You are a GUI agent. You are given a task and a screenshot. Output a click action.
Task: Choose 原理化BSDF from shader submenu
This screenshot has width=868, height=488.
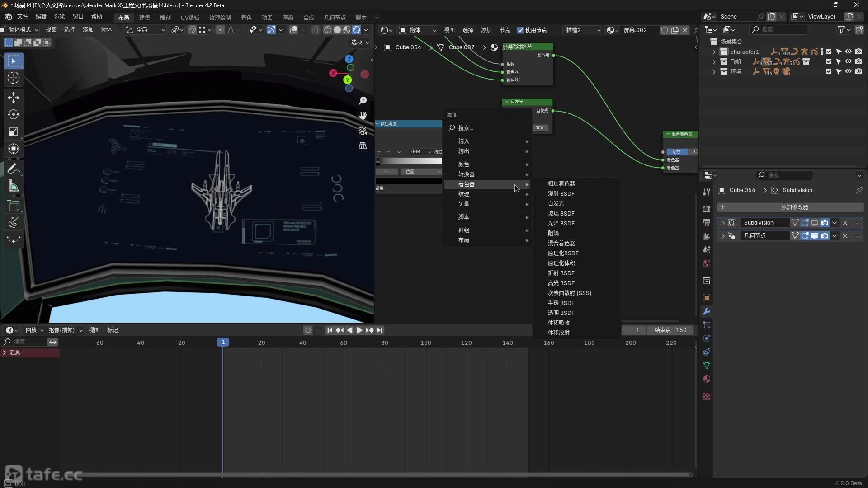click(576, 253)
